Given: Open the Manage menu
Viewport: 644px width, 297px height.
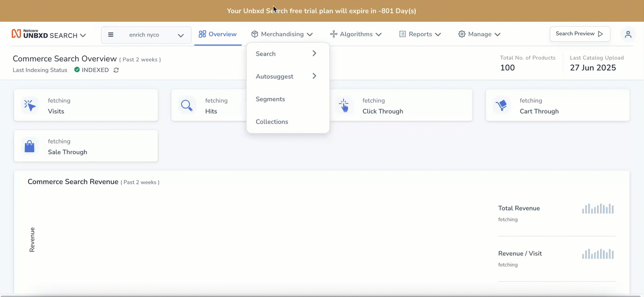Looking at the screenshot, I should pos(479,34).
